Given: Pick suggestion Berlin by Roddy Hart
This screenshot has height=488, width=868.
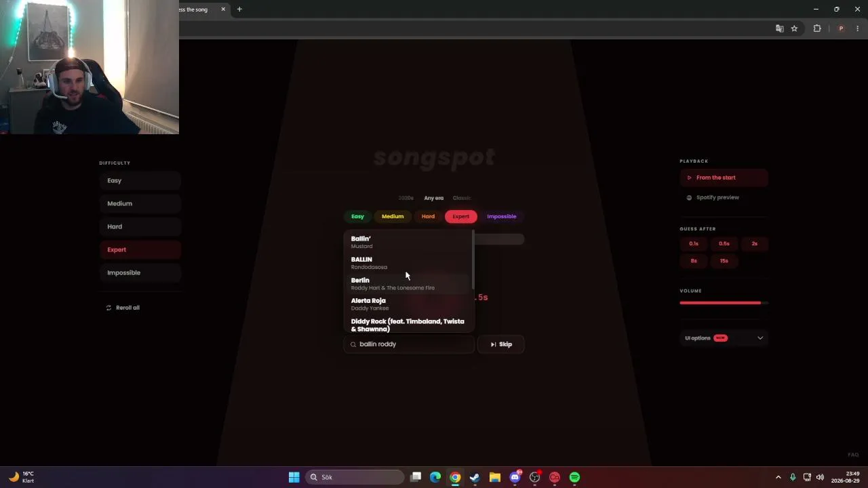Looking at the screenshot, I should coord(408,284).
